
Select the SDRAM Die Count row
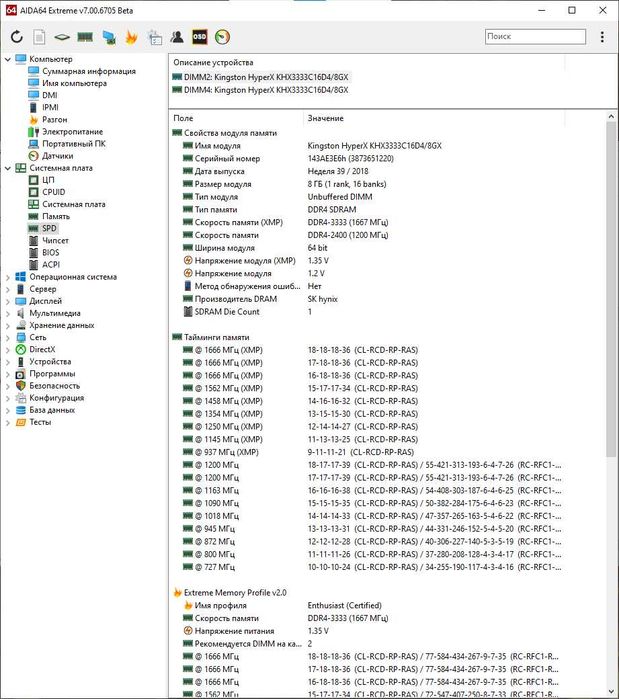click(365, 312)
